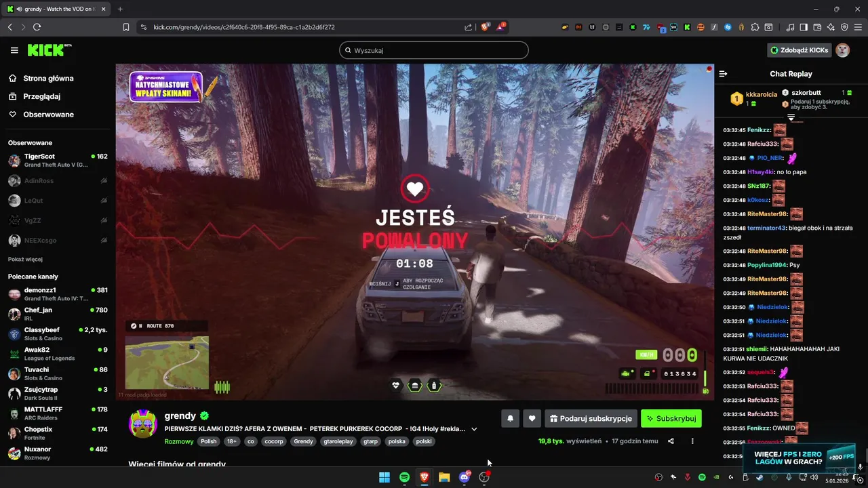Bookmark this page icon
The height and width of the screenshot is (488, 868).
[x=126, y=27]
